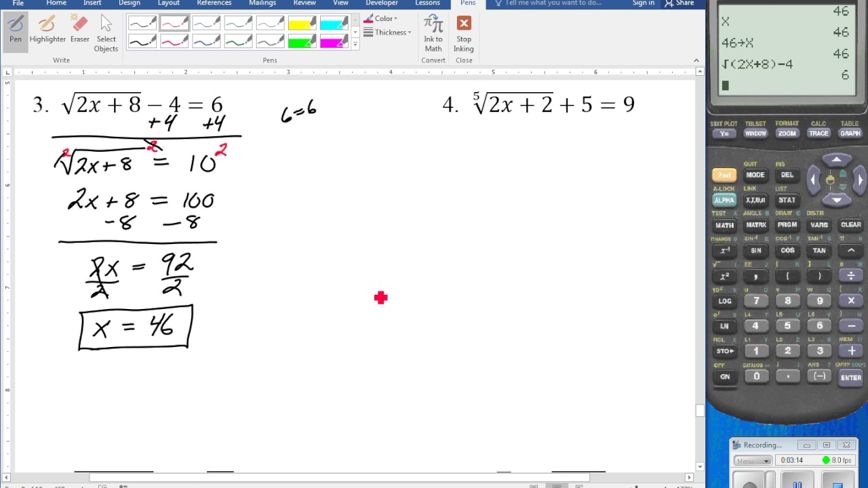Image resolution: width=868 pixels, height=488 pixels.
Task: Choose the cyan highlighter swatch
Action: tap(334, 24)
